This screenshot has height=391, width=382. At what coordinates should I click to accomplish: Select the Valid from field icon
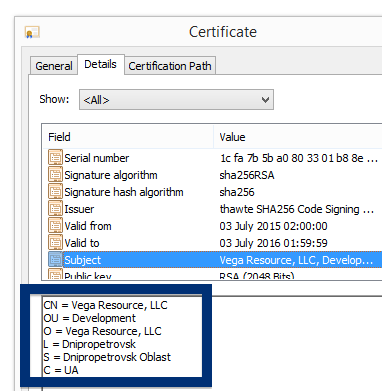pos(55,226)
